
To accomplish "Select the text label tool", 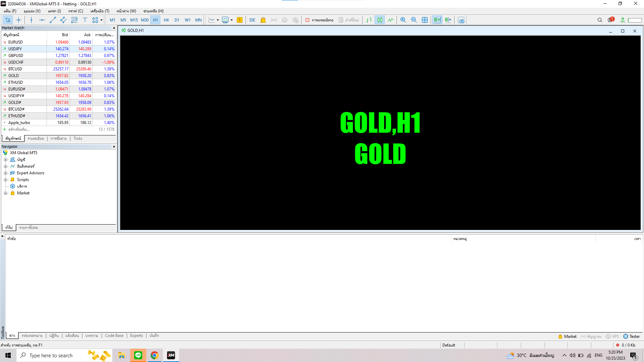I will tap(85, 20).
